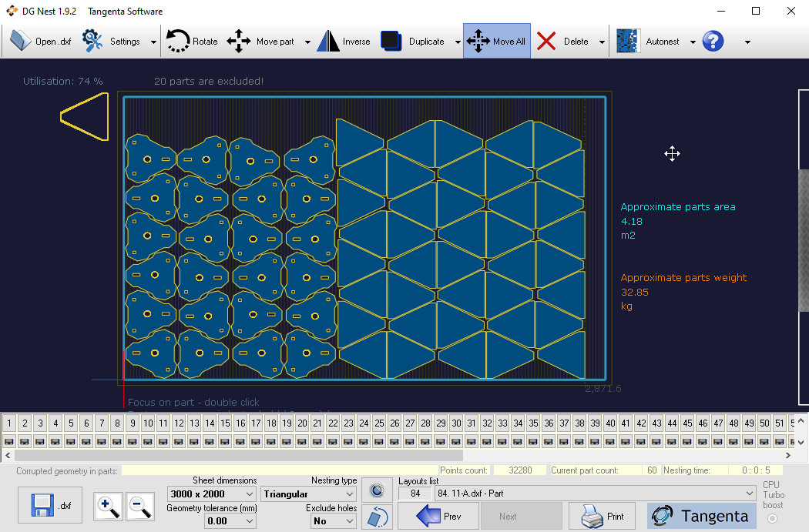Select the Rotate tool
The height and width of the screenshot is (532, 809).
tap(192, 42)
